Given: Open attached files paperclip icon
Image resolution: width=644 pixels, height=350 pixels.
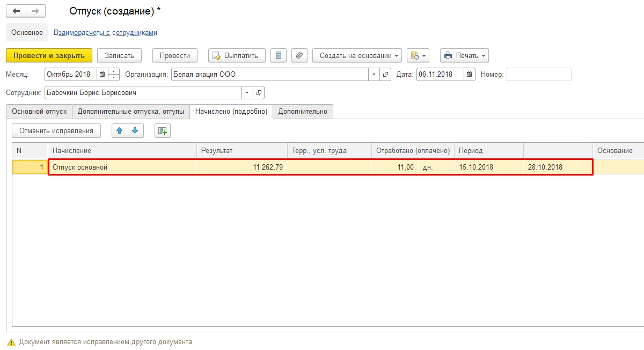Looking at the screenshot, I should tap(299, 55).
